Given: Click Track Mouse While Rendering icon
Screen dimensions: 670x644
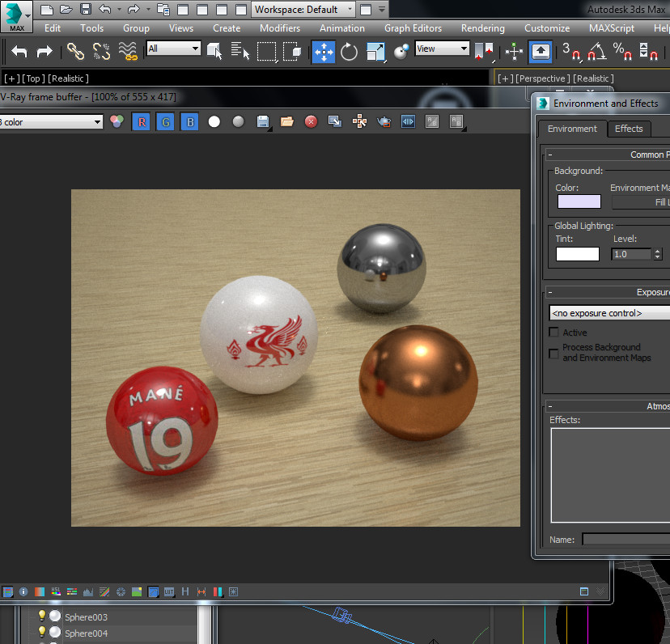Looking at the screenshot, I should 359,122.
